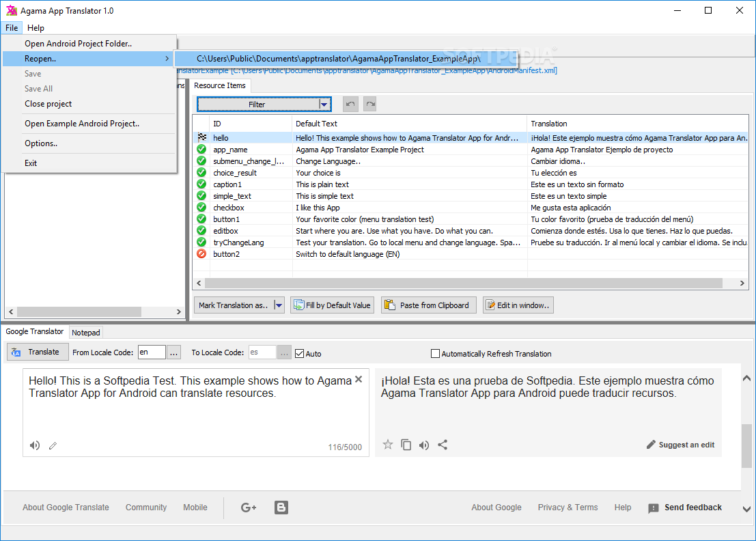Click the left panel horizontal scrollbar thumb
Image resolution: width=756 pixels, height=541 pixels.
pos(79,312)
